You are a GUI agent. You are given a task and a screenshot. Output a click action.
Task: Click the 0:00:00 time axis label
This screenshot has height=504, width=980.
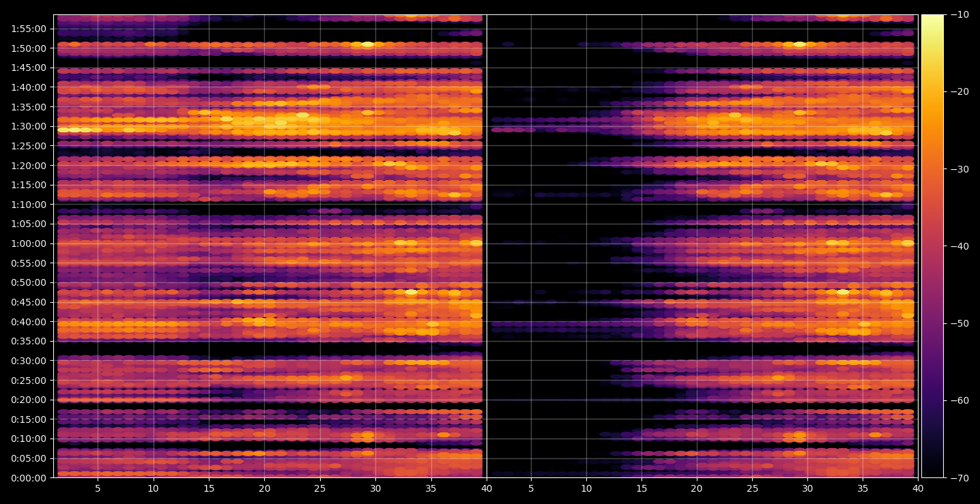coord(29,477)
